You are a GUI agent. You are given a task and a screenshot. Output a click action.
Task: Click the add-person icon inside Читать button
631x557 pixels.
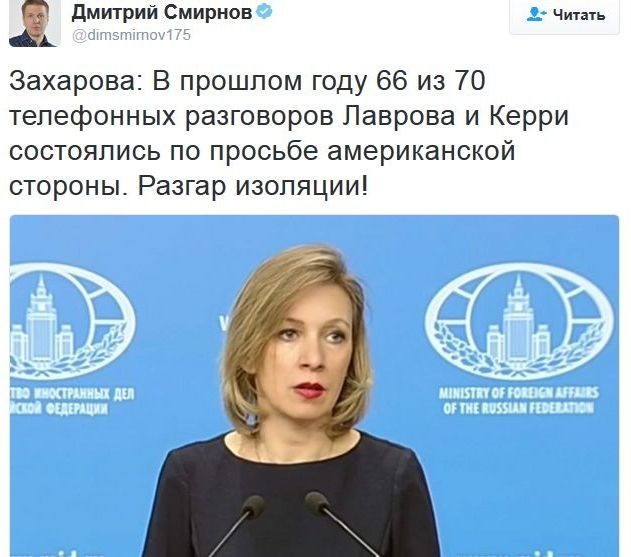pyautogui.click(x=536, y=15)
